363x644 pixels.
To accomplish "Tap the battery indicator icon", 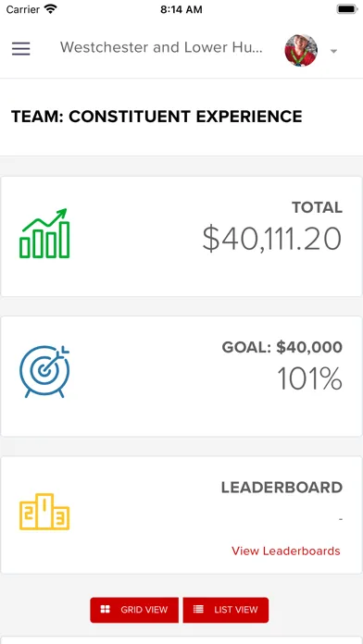I will (347, 9).
